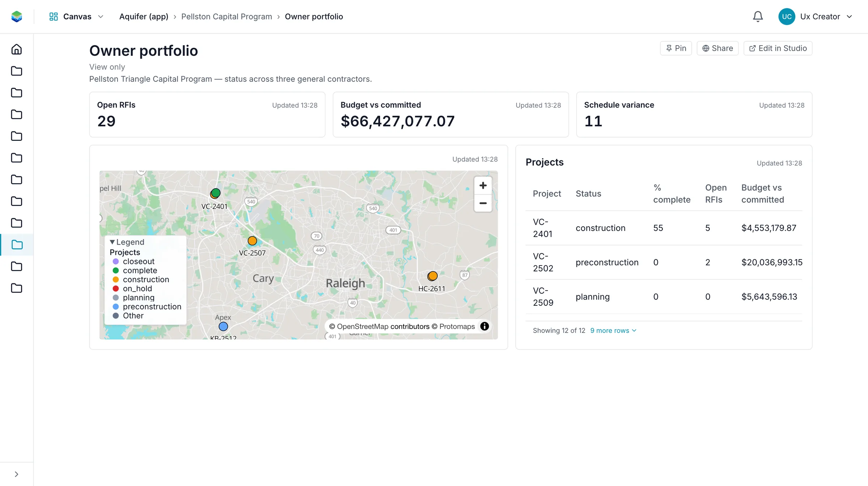The width and height of the screenshot is (868, 486).
Task: Click the VC-2401 green map marker
Action: pyautogui.click(x=216, y=193)
